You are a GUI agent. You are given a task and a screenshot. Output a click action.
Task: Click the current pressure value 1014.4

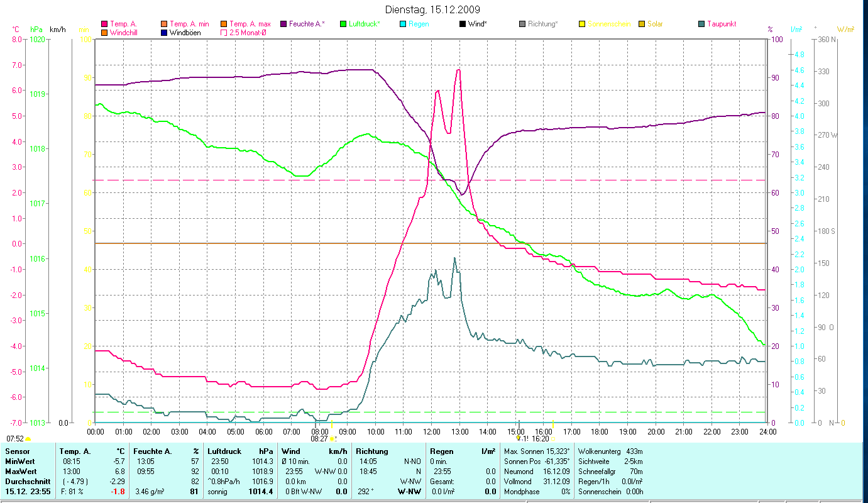(262, 491)
